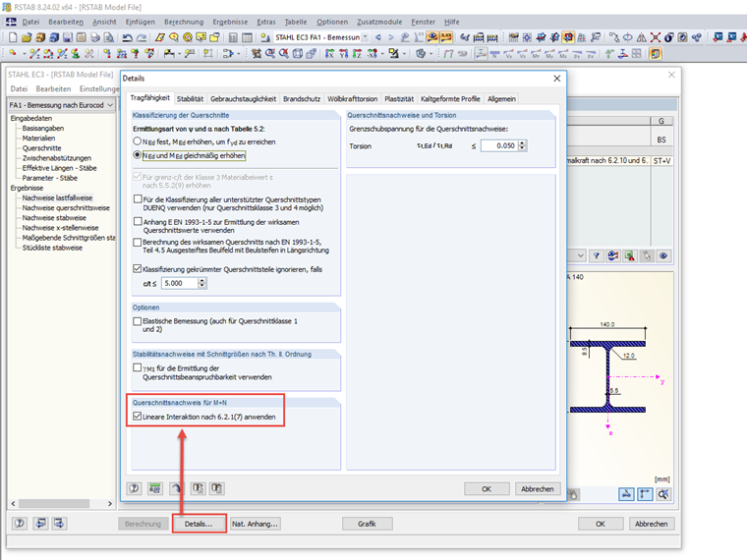Image resolution: width=747 pixels, height=560 pixels.
Task: Open dropdown beside filter icon in results area
Action: 580,255
